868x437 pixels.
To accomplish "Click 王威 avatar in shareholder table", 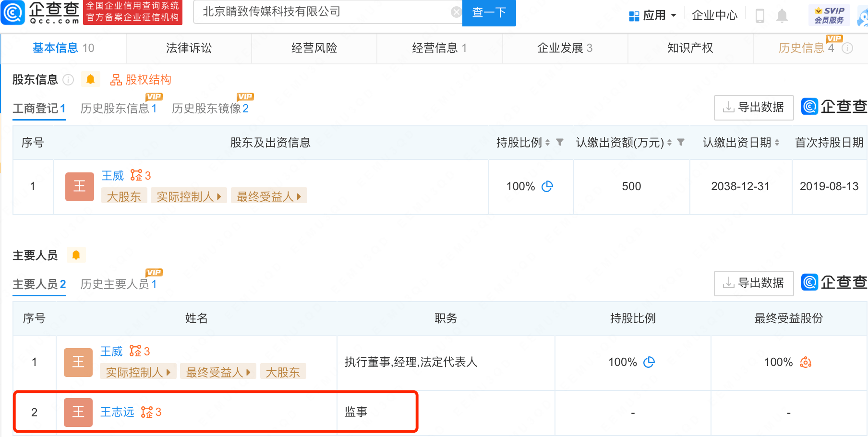I will (x=80, y=186).
